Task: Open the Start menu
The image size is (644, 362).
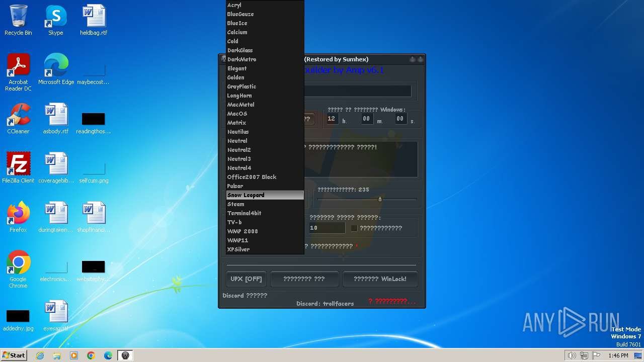Action: pos(14,355)
